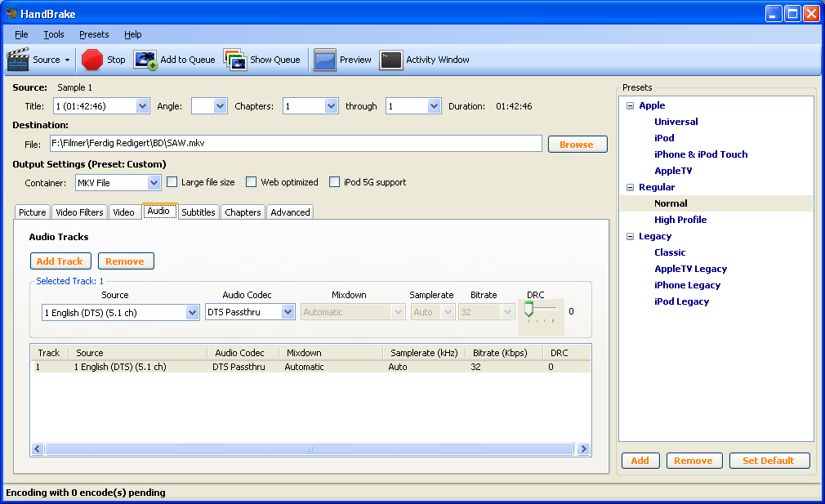The image size is (825, 504).
Task: Switch to the Chapters tab
Action: click(243, 212)
